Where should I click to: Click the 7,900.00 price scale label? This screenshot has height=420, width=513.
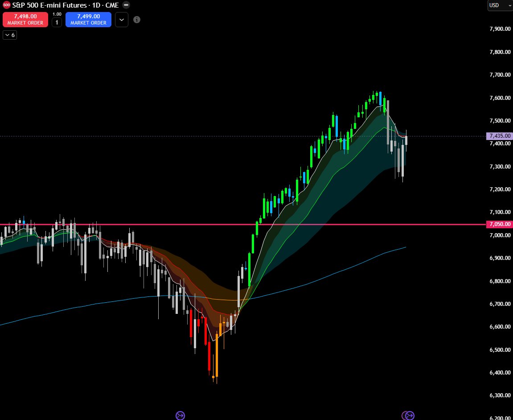coord(500,29)
